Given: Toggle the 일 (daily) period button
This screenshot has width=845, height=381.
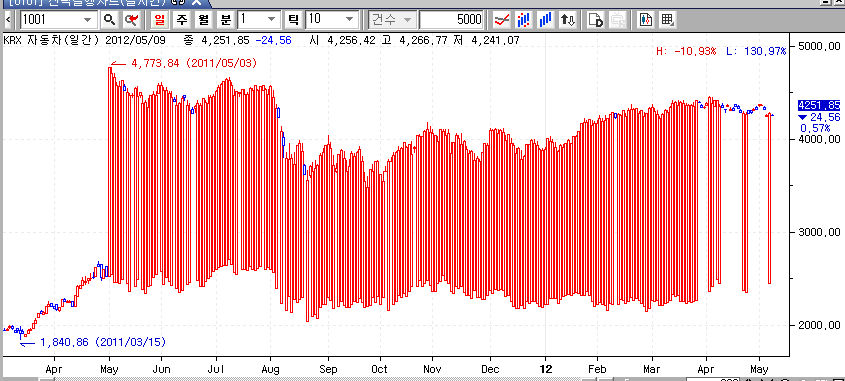Looking at the screenshot, I should click(160, 20).
